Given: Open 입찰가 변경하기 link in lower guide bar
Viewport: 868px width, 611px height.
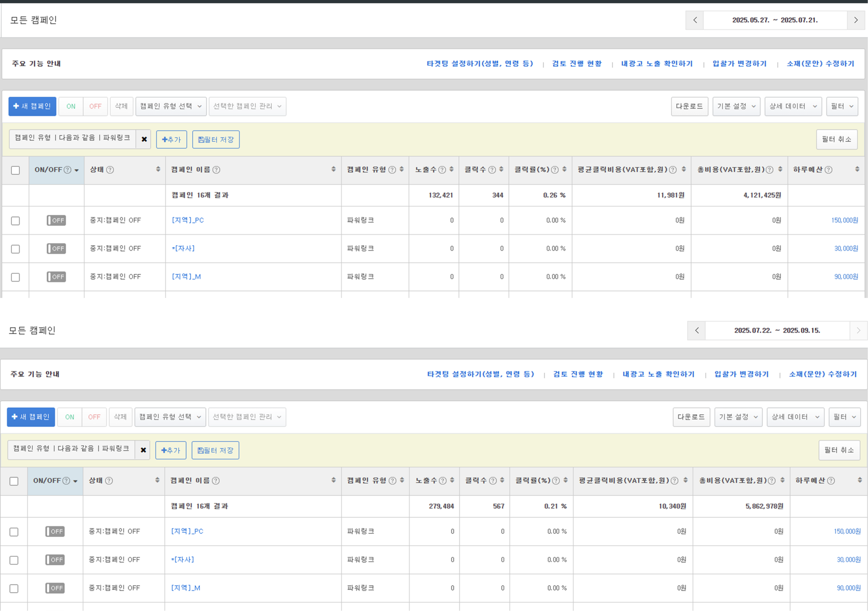Looking at the screenshot, I should point(741,374).
